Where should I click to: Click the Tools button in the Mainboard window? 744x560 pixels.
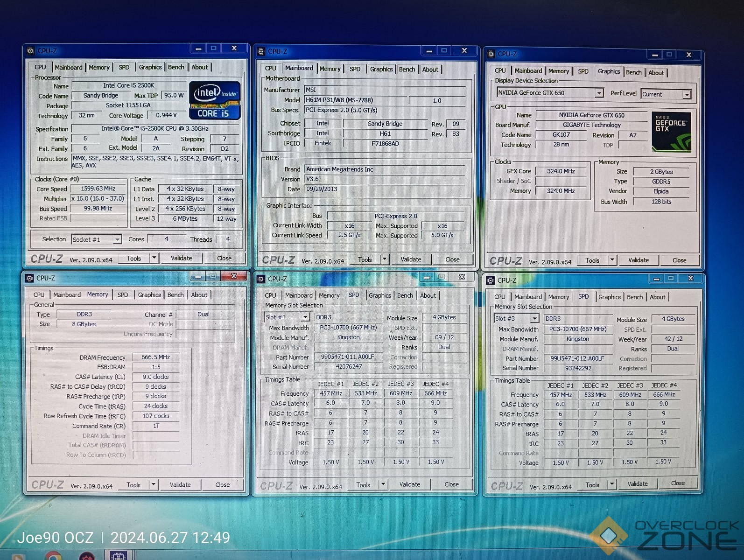click(x=365, y=259)
